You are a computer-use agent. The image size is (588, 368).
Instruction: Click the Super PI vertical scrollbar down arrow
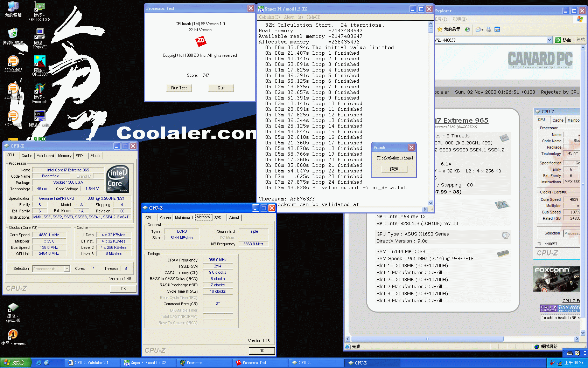tap(431, 203)
